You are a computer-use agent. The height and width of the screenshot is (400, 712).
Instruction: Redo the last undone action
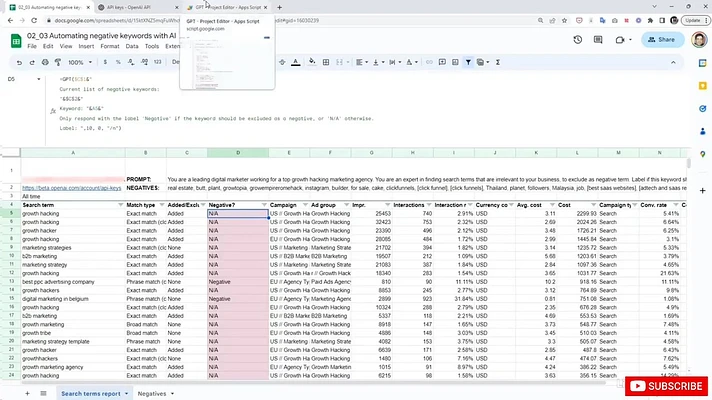[32, 62]
